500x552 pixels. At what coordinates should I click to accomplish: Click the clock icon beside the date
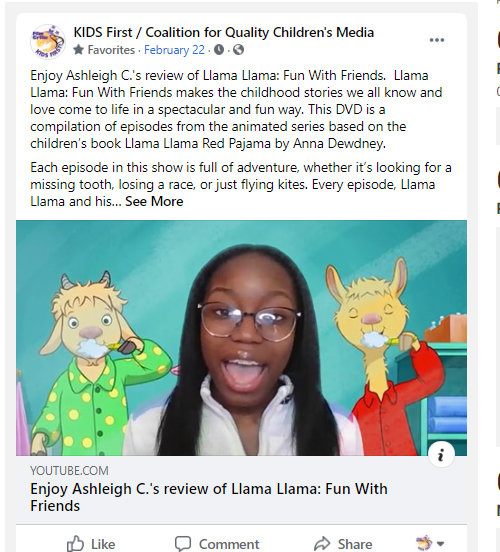click(219, 50)
